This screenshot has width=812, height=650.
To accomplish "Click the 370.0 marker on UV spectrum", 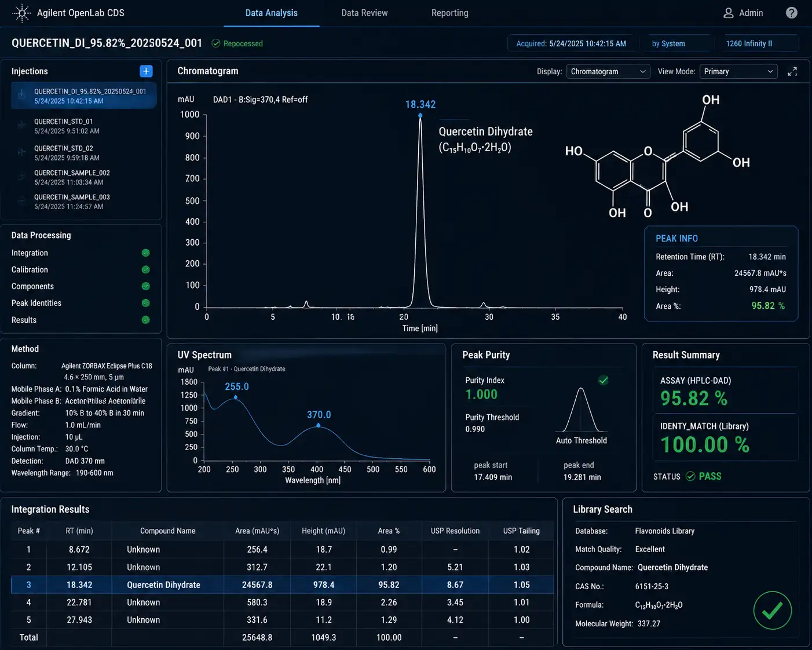I will pos(318,425).
